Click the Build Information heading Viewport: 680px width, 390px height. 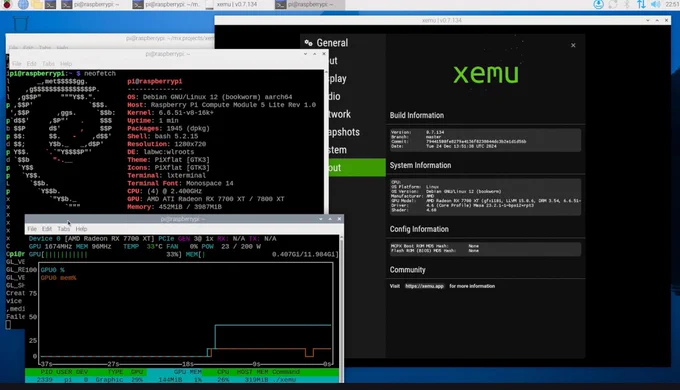coord(417,115)
